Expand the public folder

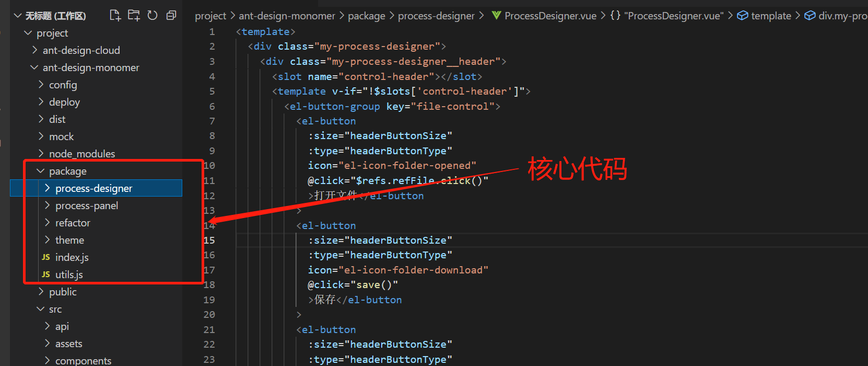coord(41,292)
